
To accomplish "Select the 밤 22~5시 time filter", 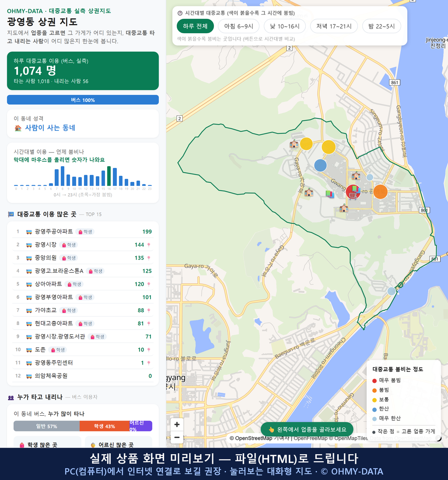I will (381, 26).
